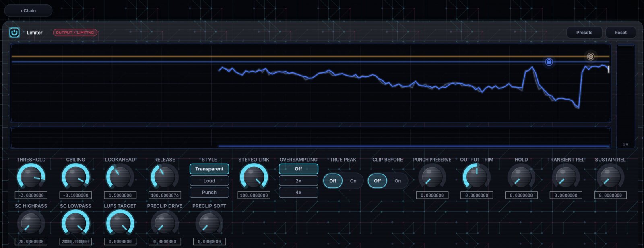Click the Transient Rel value field

coord(566,195)
